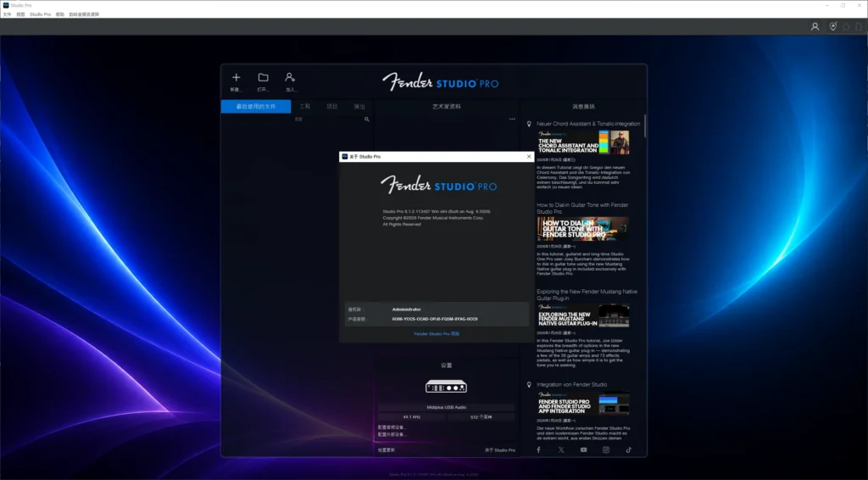Screen dimensions: 868x480
Task: Click the folder icon to open a file
Action: (263, 77)
